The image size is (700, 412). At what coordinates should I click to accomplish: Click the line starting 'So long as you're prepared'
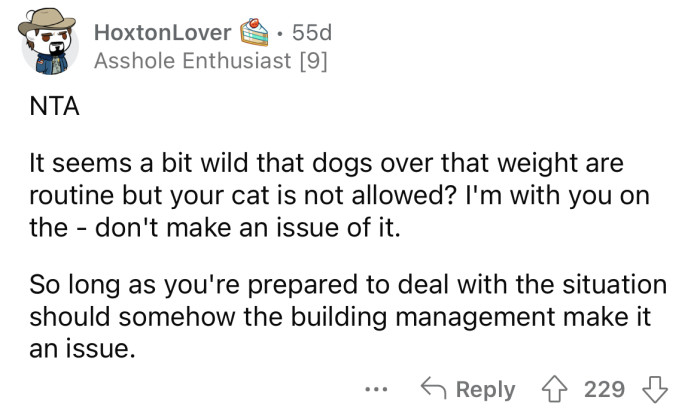(x=348, y=284)
